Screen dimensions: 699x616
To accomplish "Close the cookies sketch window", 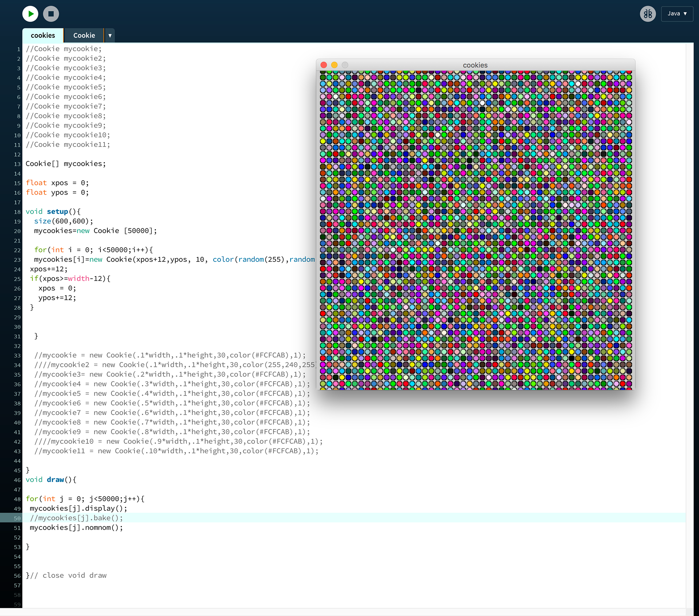I will tap(324, 65).
